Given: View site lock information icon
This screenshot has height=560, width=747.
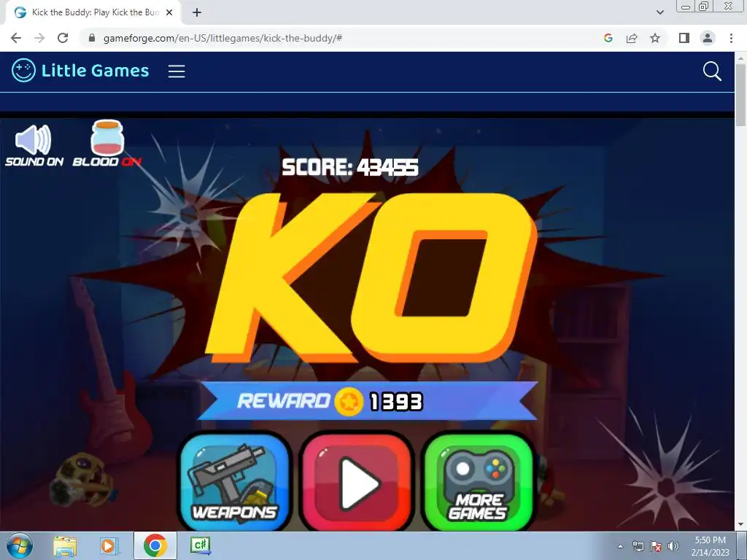Looking at the screenshot, I should click(x=92, y=38).
